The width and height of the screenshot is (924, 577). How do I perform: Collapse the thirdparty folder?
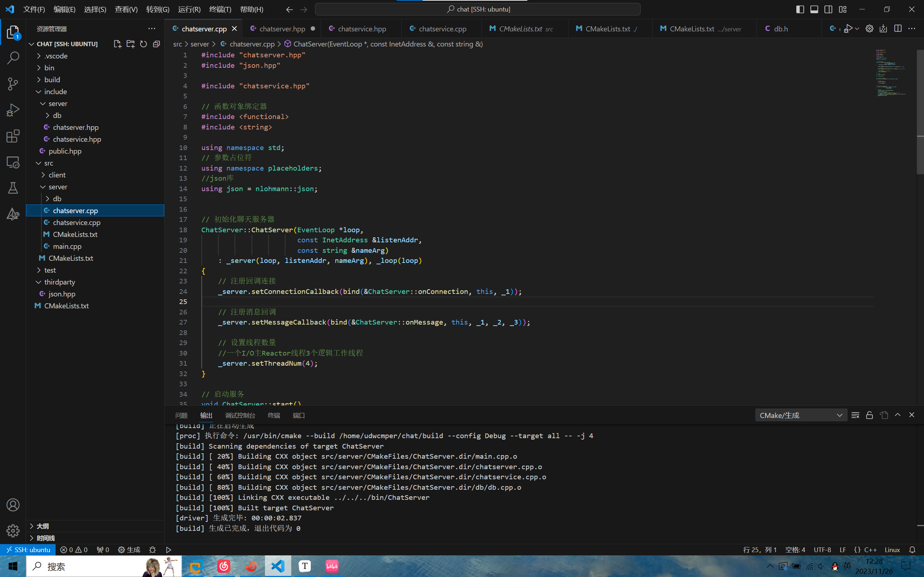(60, 282)
